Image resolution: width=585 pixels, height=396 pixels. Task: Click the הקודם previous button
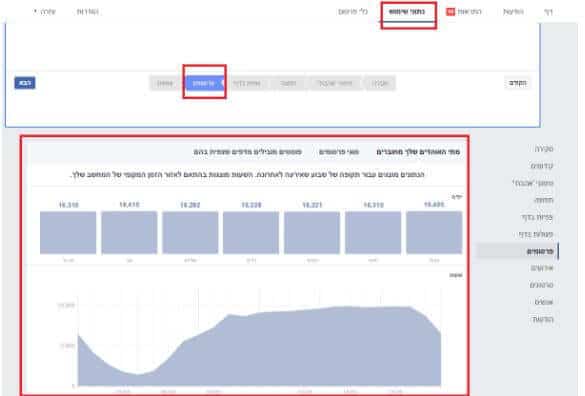518,83
